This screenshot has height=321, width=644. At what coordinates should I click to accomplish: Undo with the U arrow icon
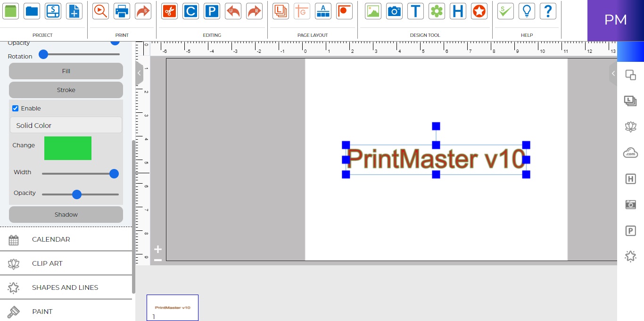(x=233, y=11)
